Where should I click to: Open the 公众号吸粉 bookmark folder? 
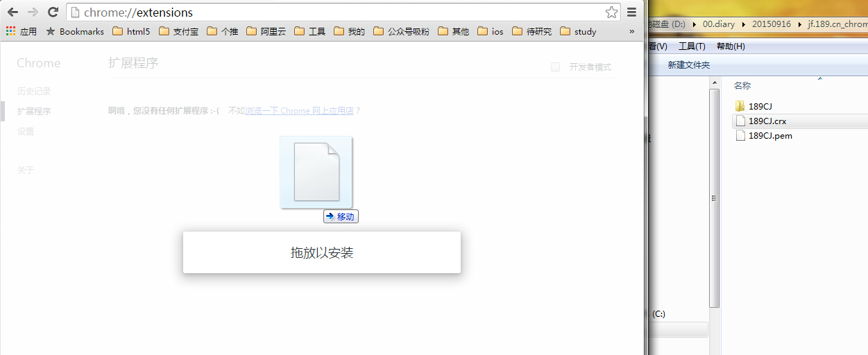click(402, 31)
